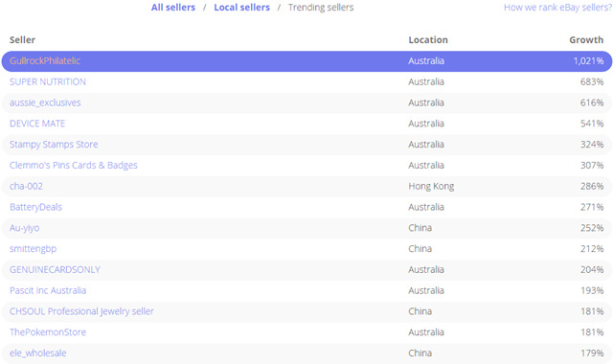Open smittengbp seller link
Screen dimensions: 613x364
(x=33, y=249)
